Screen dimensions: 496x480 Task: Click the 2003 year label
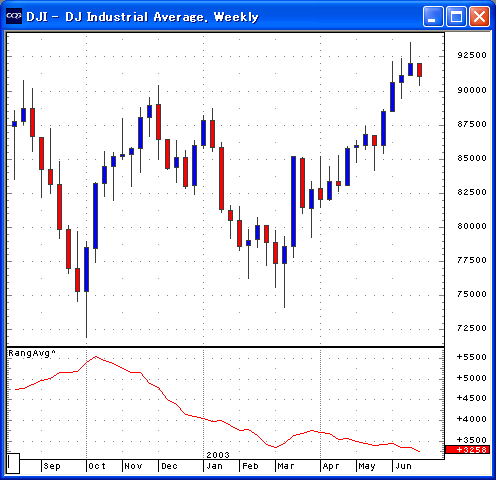click(218, 455)
